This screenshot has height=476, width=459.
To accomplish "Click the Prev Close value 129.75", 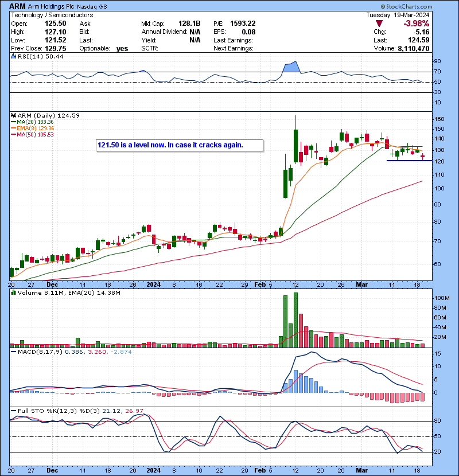I will 55,49.
